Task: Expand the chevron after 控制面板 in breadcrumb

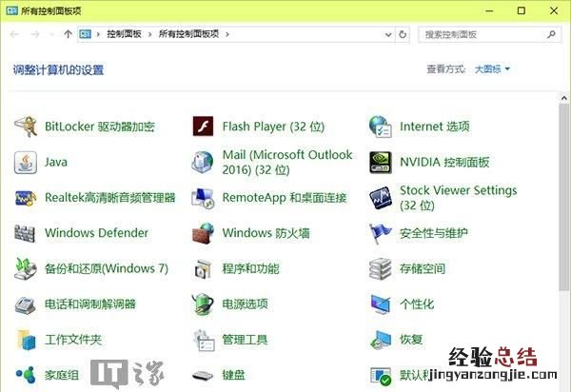Action: coord(149,34)
